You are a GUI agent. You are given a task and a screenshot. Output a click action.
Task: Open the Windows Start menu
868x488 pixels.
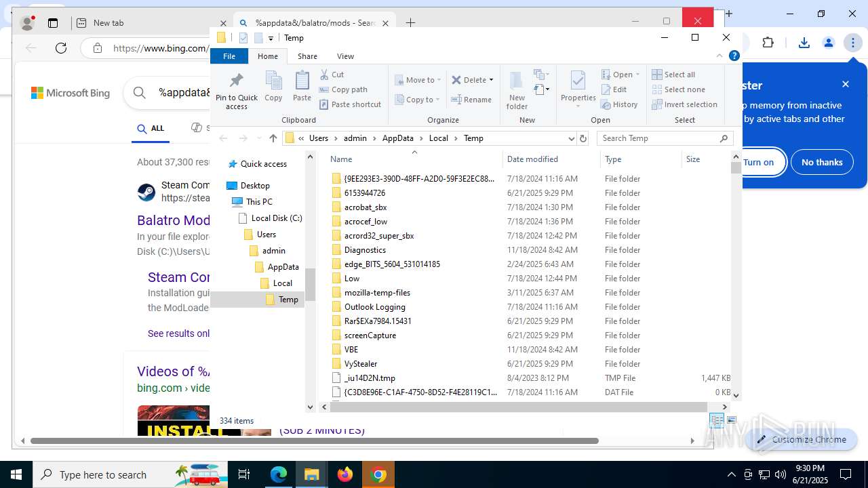(x=16, y=474)
